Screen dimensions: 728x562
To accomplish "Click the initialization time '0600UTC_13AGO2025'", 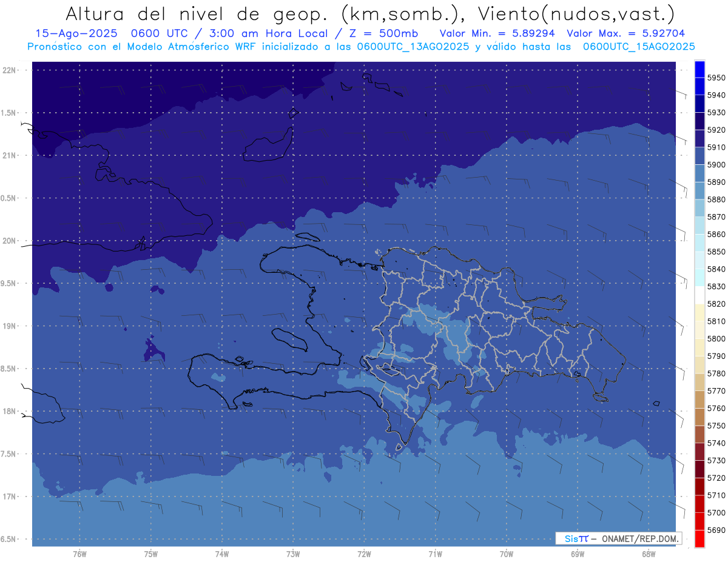I will 414,46.
